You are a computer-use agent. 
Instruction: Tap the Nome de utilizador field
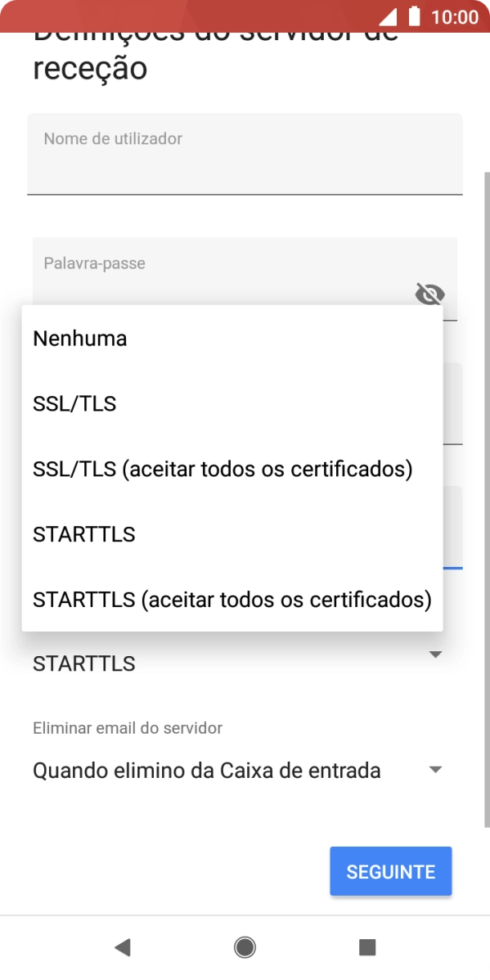click(245, 154)
